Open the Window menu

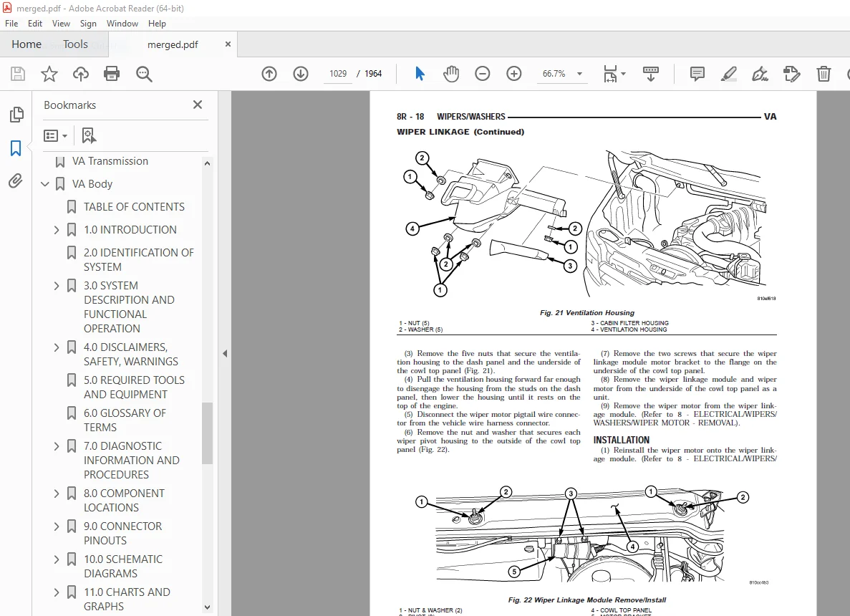122,24
